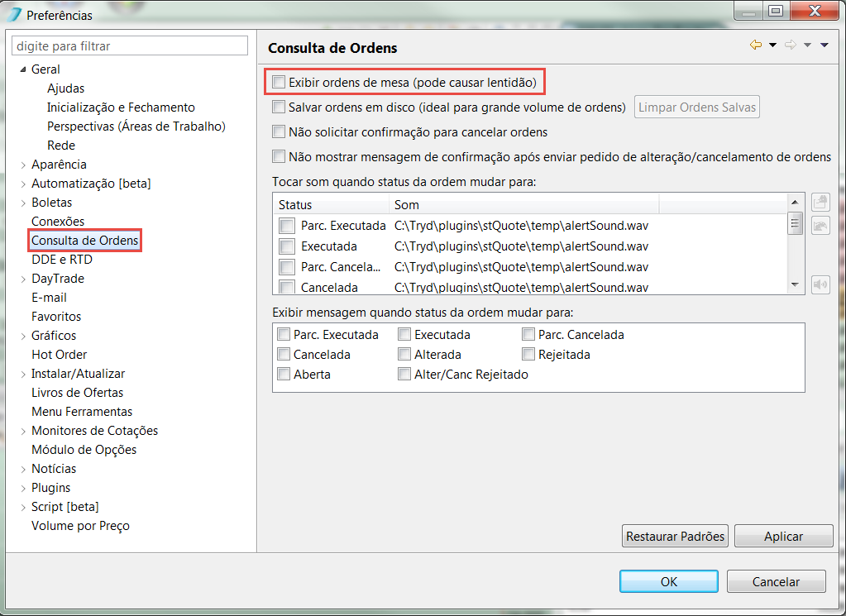Expand the Instalar/Atualizar tree node

click(22, 374)
